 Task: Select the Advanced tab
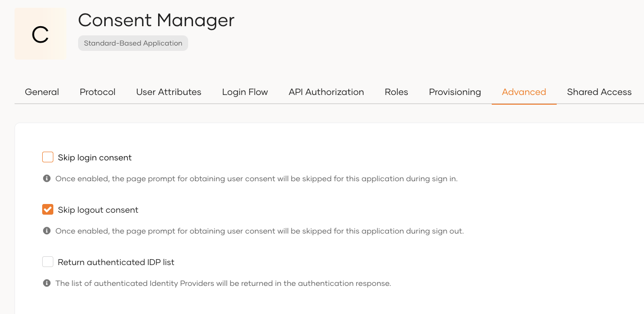[x=524, y=92]
